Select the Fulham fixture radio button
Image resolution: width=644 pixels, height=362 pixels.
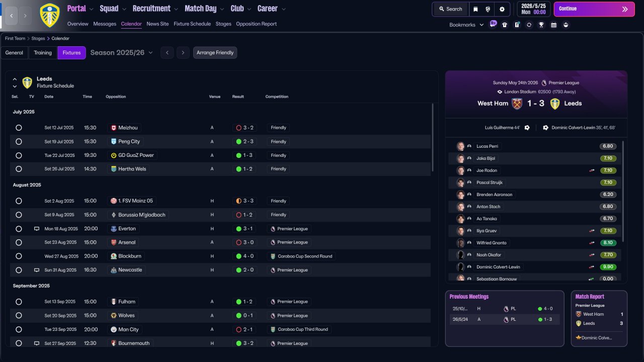[x=19, y=302]
